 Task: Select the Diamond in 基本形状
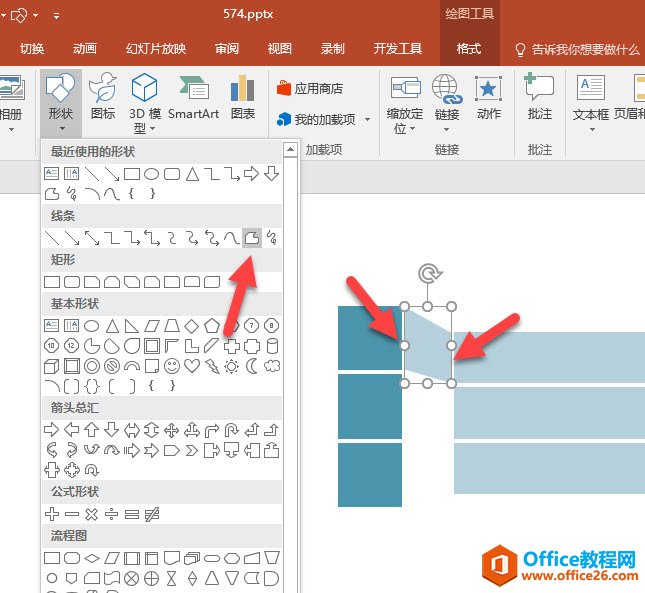tap(192, 326)
